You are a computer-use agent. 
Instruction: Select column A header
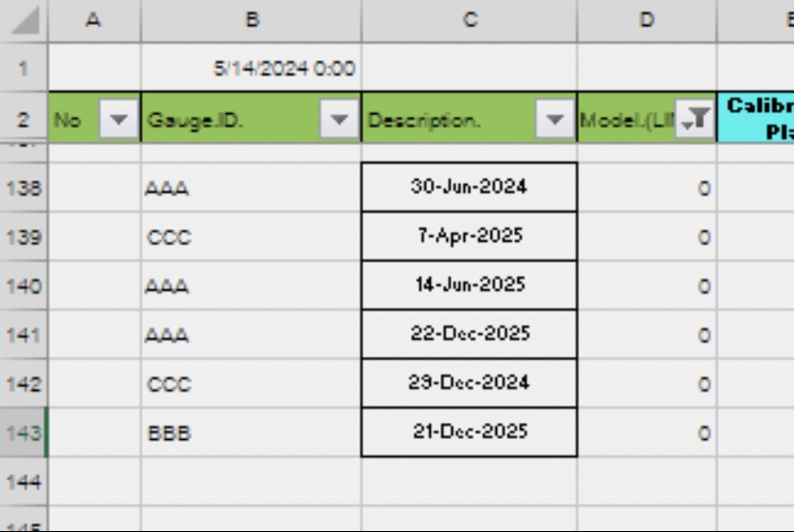tap(93, 20)
